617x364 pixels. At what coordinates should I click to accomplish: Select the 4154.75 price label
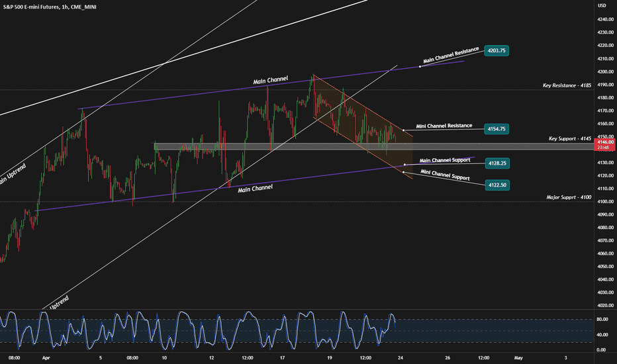point(497,129)
